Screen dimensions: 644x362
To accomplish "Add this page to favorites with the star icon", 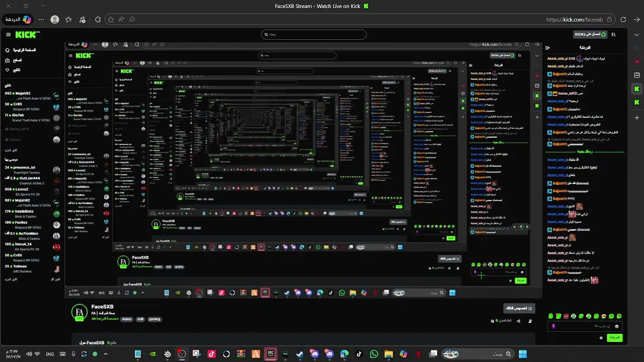I will pyautogui.click(x=111, y=20).
